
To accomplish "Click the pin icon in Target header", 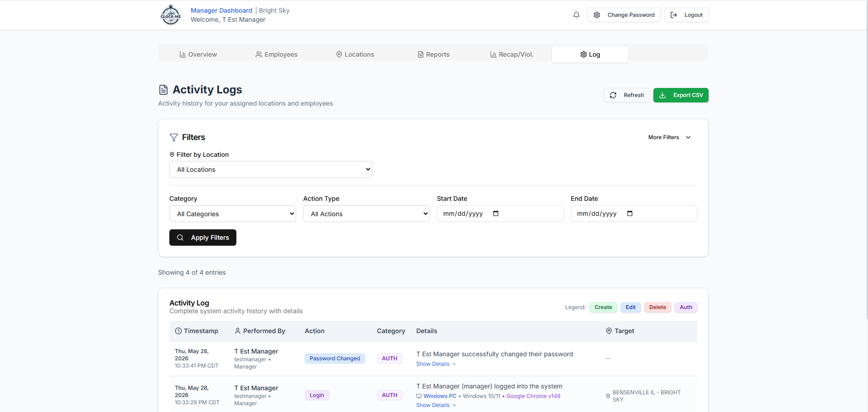I will [609, 331].
